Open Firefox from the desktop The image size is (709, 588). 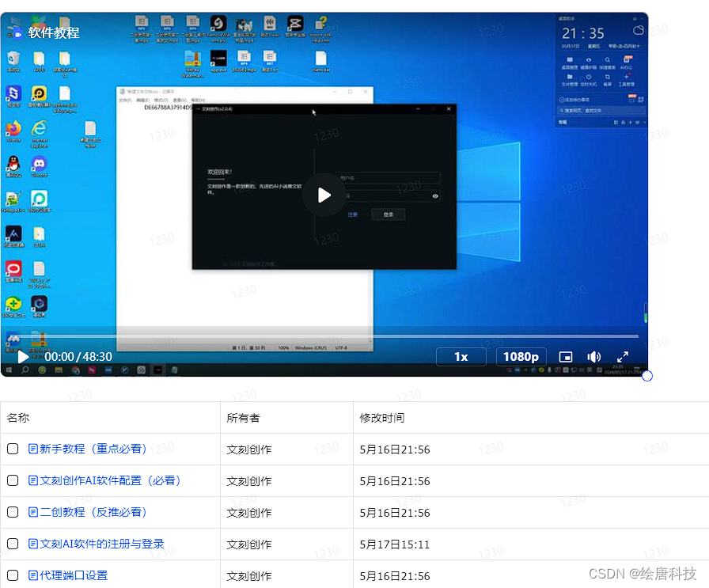13,129
